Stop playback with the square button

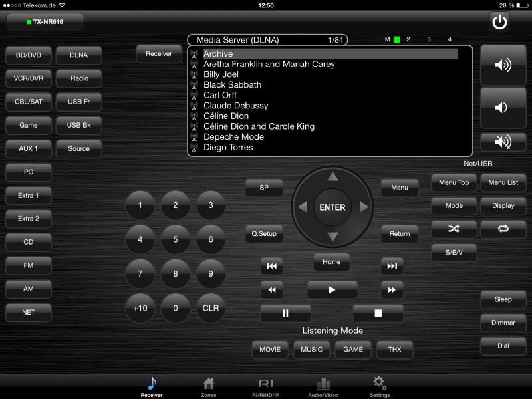pos(378,313)
